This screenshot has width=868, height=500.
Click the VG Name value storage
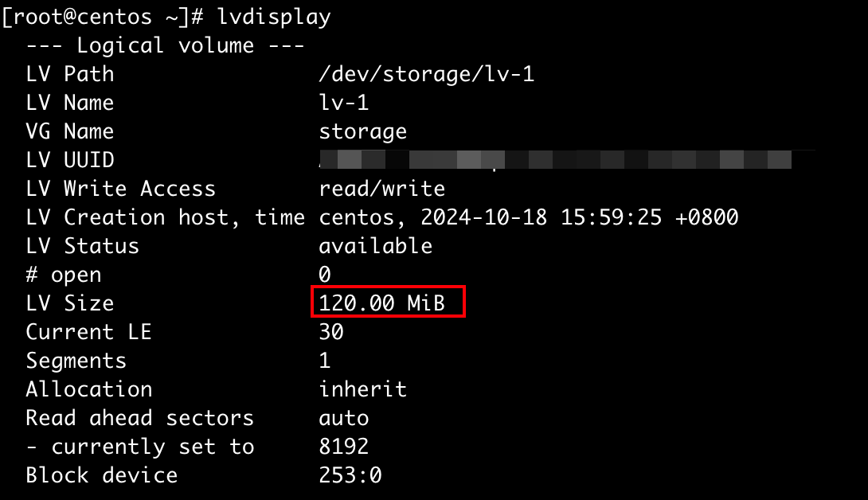point(362,131)
